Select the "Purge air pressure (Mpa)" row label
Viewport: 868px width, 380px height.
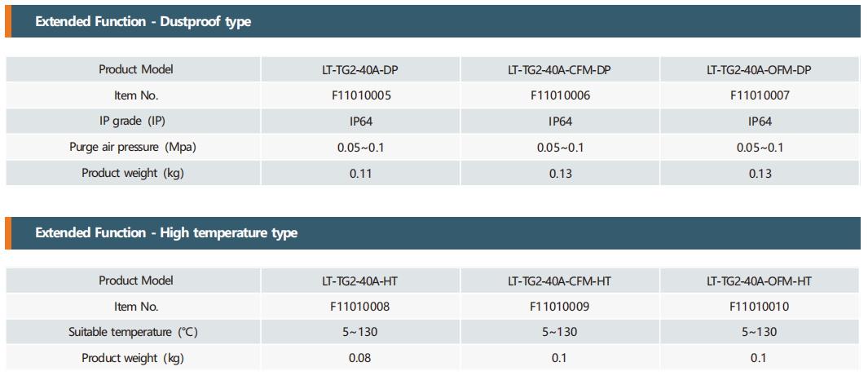coord(133,148)
